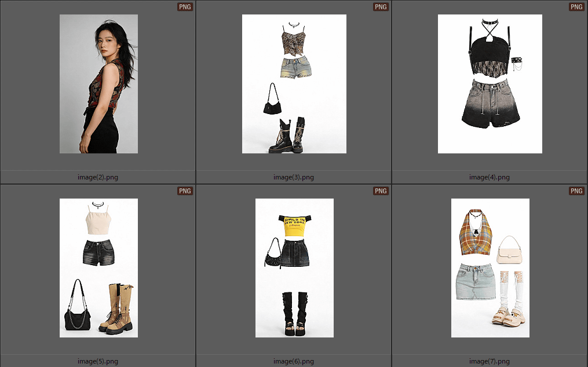
Task: Select the image(7).png plaid top thumbnail
Action: (x=490, y=267)
